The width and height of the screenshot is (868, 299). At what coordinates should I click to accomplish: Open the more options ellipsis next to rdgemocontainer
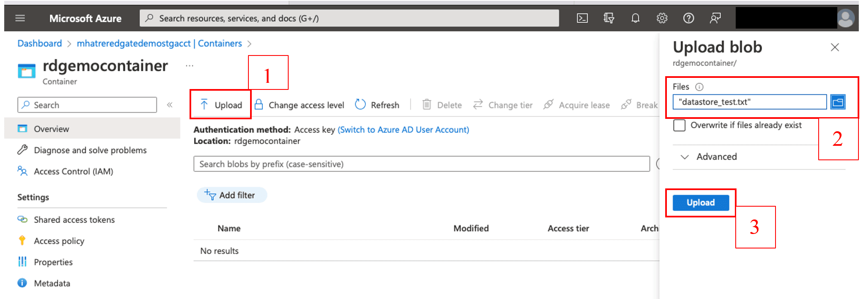click(190, 65)
